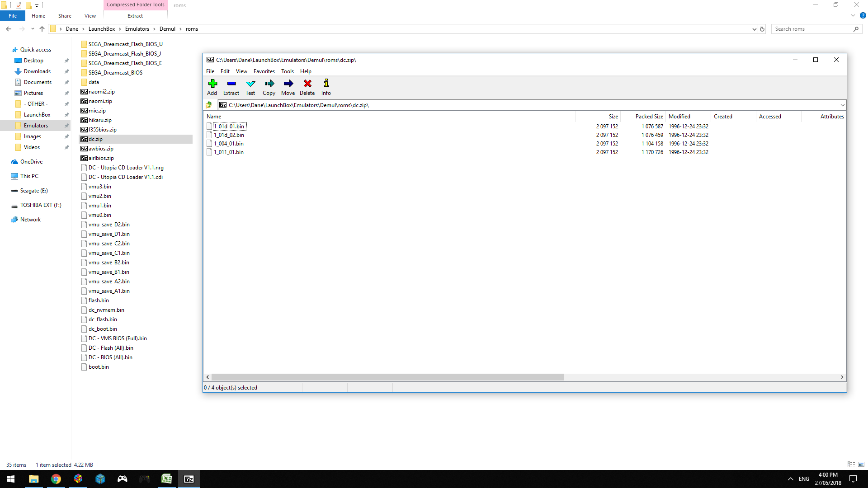868x488 pixels.
Task: Open Downloads in Quick access
Action: tap(37, 71)
